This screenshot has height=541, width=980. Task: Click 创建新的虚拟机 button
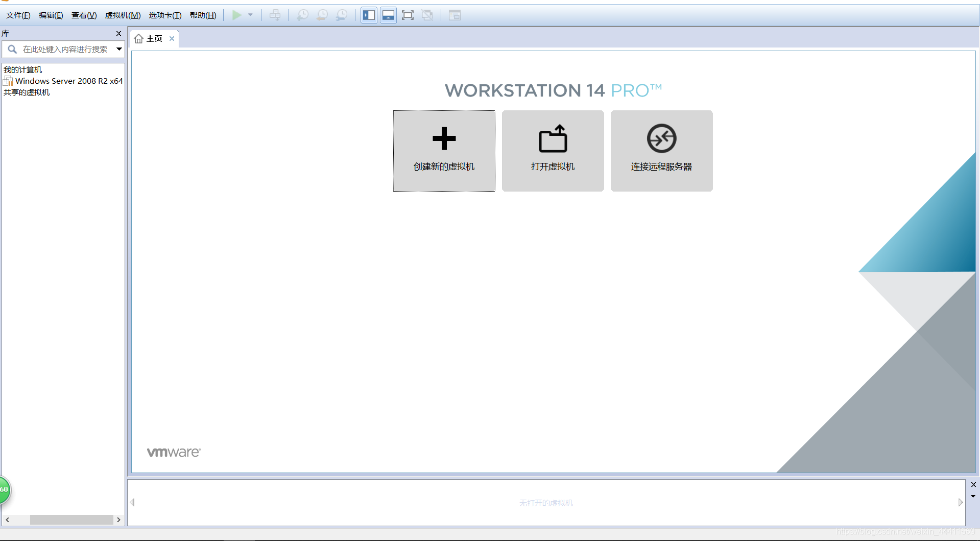click(x=444, y=151)
